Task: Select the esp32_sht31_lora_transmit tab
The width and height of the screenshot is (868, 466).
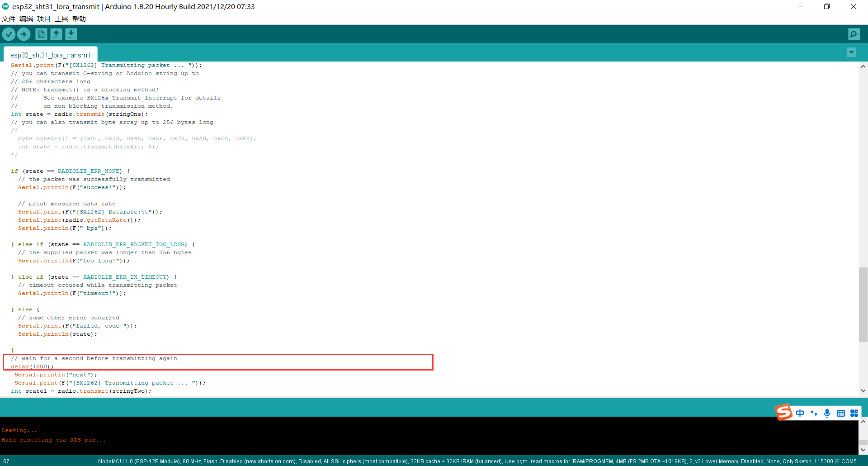Action: point(50,55)
